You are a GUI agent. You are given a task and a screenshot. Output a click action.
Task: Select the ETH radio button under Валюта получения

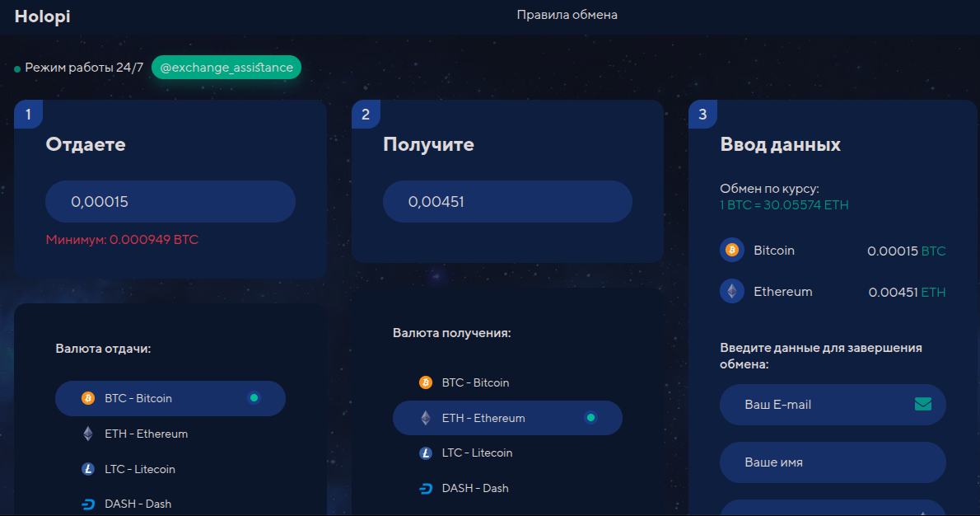click(x=590, y=418)
